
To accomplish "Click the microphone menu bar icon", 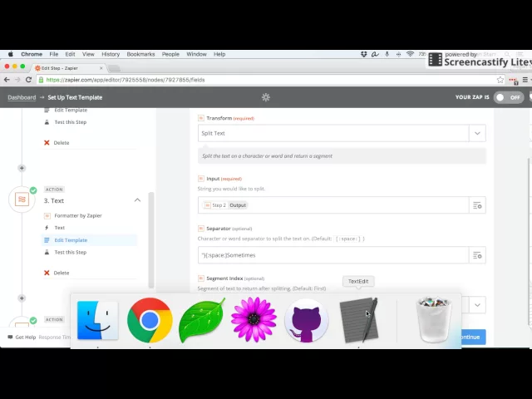I will pos(387,54).
